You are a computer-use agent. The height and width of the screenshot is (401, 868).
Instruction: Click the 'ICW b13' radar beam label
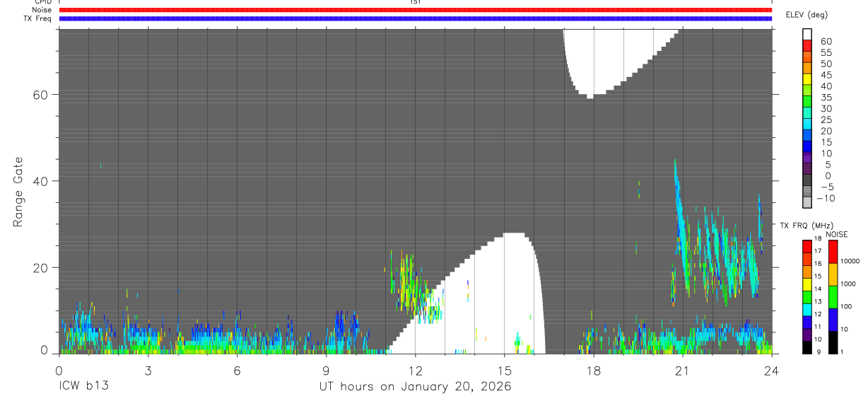[83, 387]
